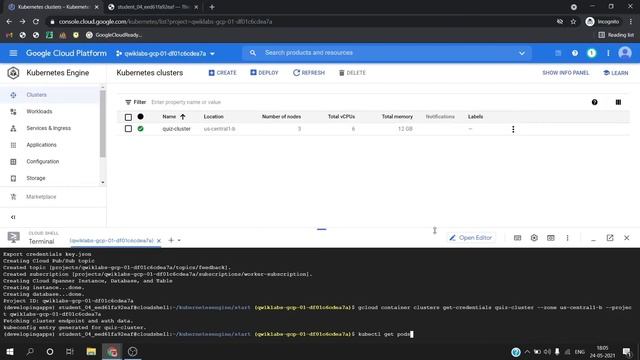Open Services & Ingress section
Screen dimensions: 640x360
(49, 128)
